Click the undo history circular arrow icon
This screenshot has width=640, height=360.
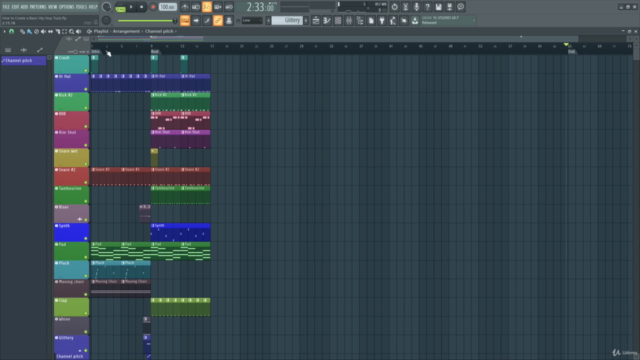394,7
